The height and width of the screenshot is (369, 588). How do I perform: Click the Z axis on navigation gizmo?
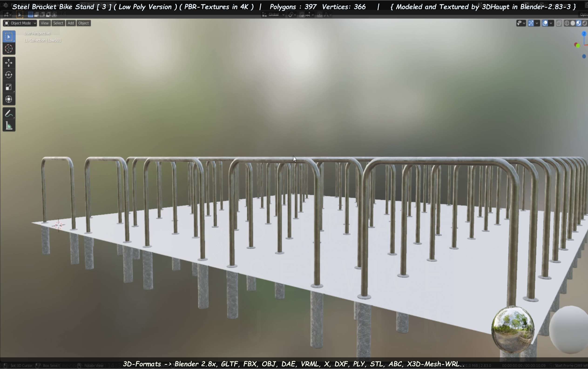584,34
